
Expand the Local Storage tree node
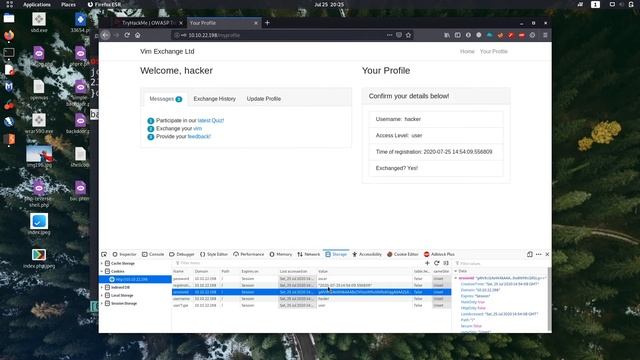[102, 296]
